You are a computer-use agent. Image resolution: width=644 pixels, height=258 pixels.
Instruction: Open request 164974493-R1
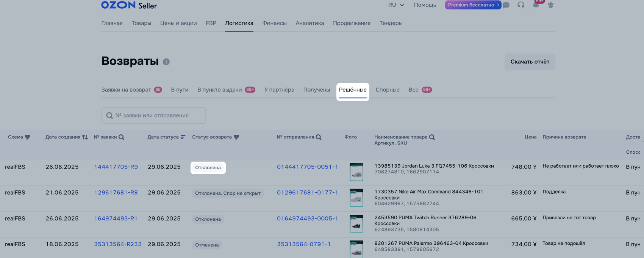click(x=116, y=219)
